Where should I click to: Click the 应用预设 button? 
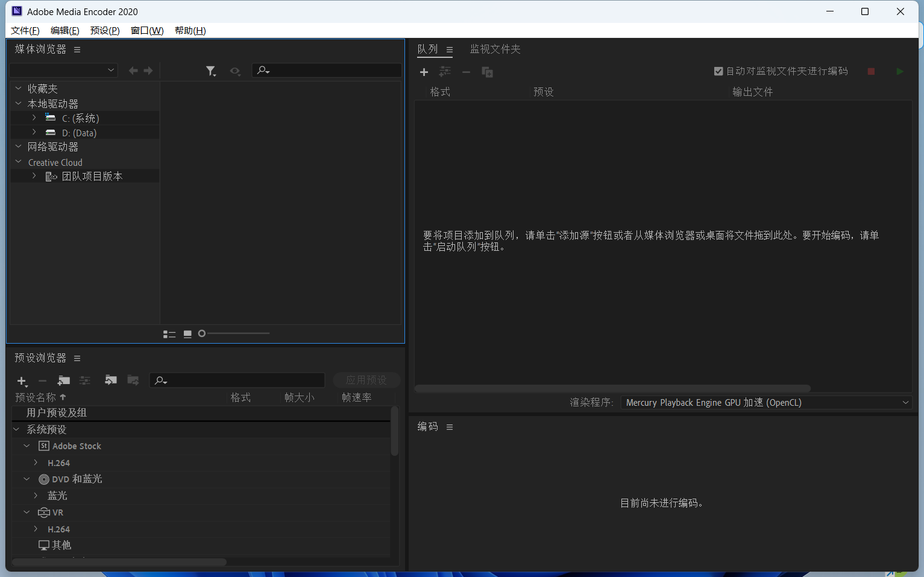366,380
